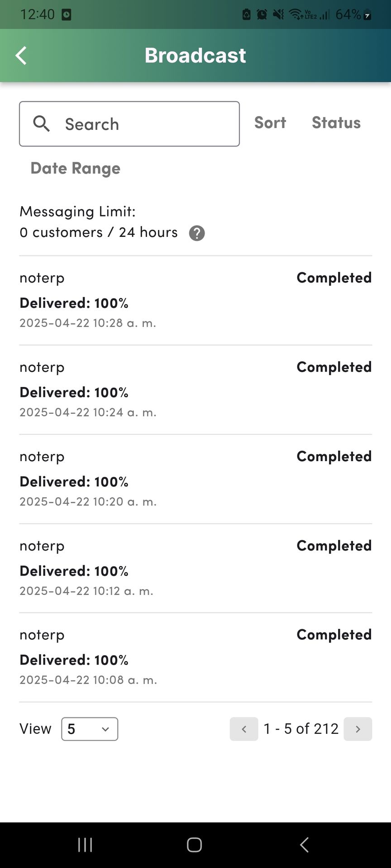Open the noterp broadcast from 10:24 a. m.
Viewport: 391px width, 868px height.
coord(136,390)
